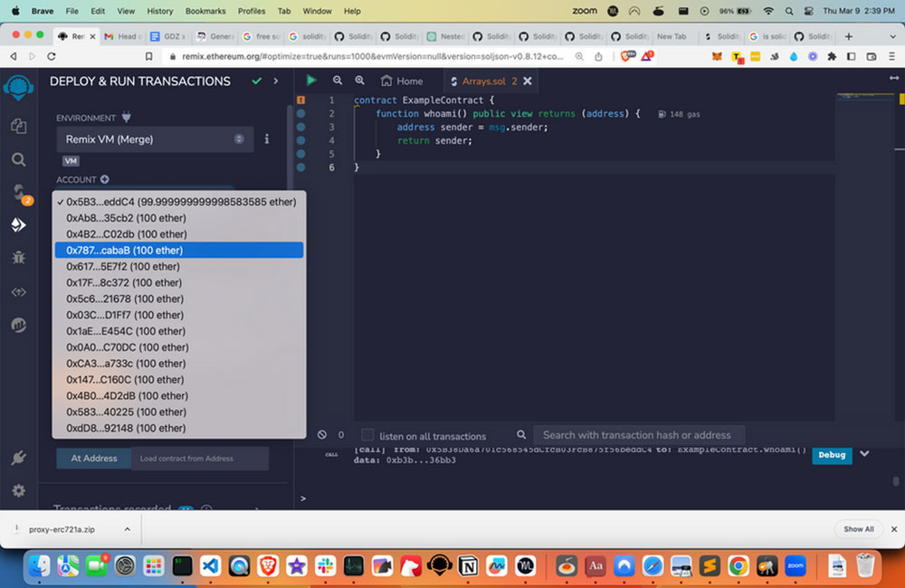Open the Bookmarks menu in menu bar
The image size is (905, 588).
pyautogui.click(x=205, y=11)
